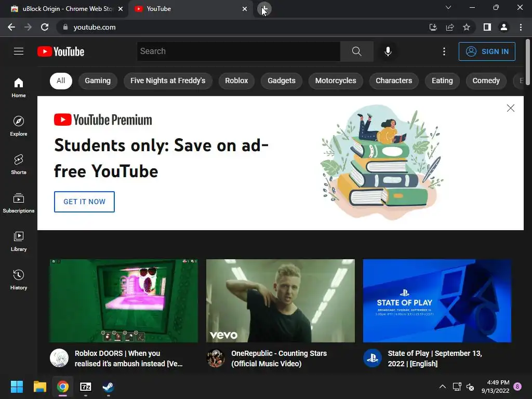The height and width of the screenshot is (399, 532).
Task: Open History in the sidebar
Action: tap(19, 280)
